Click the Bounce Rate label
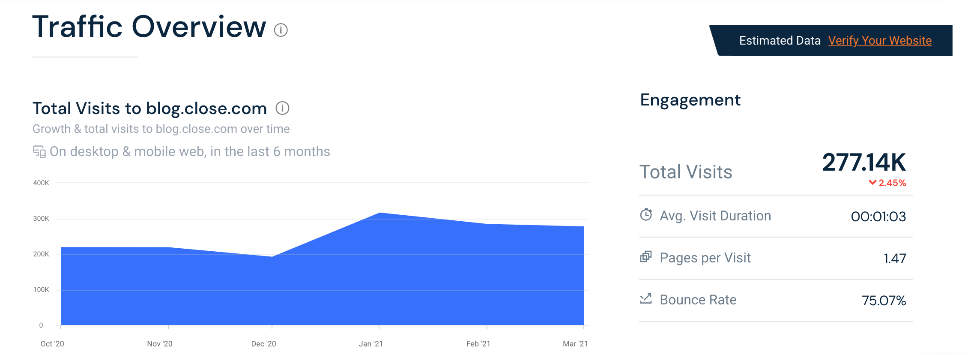The image size is (980, 355). pyautogui.click(x=698, y=300)
